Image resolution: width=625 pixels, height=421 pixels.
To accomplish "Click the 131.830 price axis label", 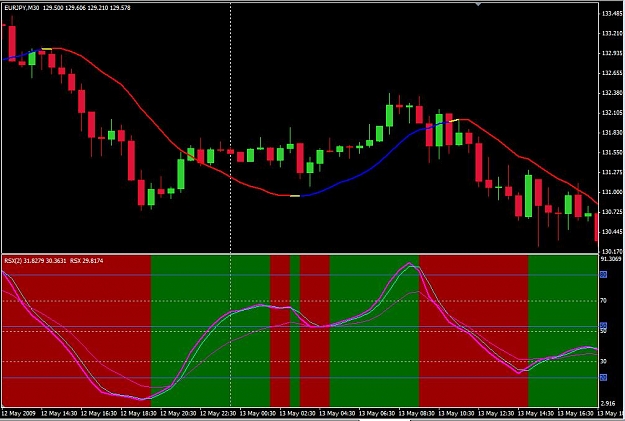I will [612, 133].
